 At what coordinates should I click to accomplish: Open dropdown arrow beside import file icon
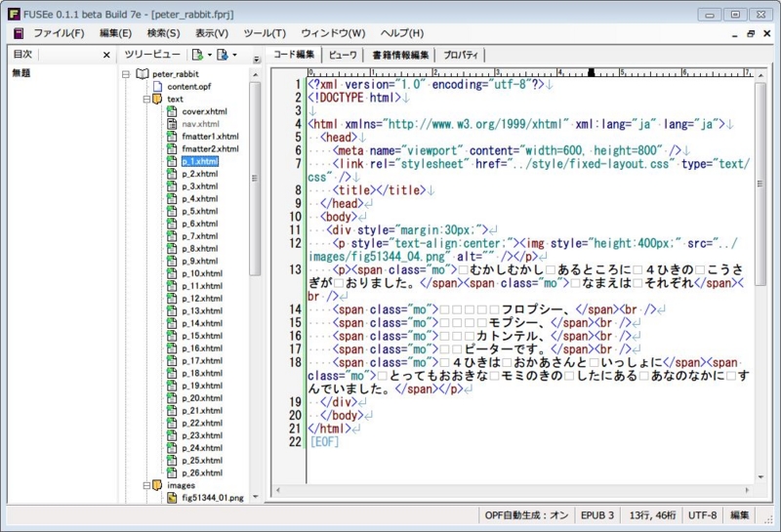coord(234,55)
